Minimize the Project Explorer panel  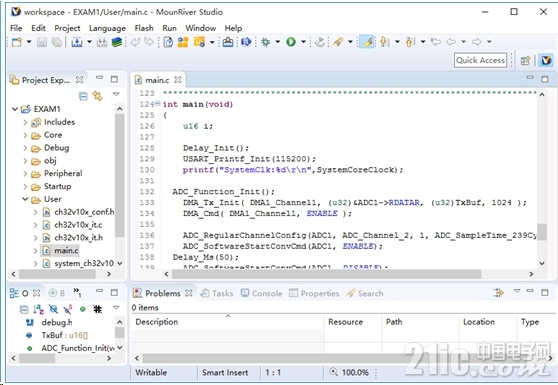[99, 78]
